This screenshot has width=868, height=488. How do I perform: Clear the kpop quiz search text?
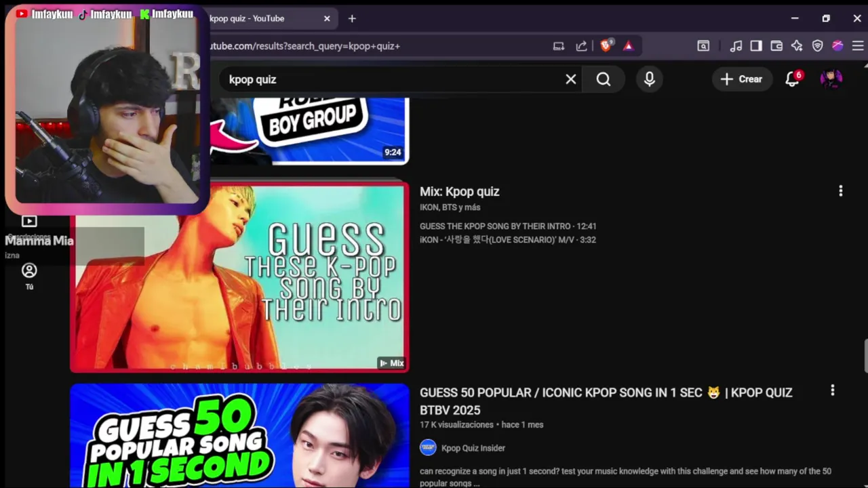pos(571,79)
